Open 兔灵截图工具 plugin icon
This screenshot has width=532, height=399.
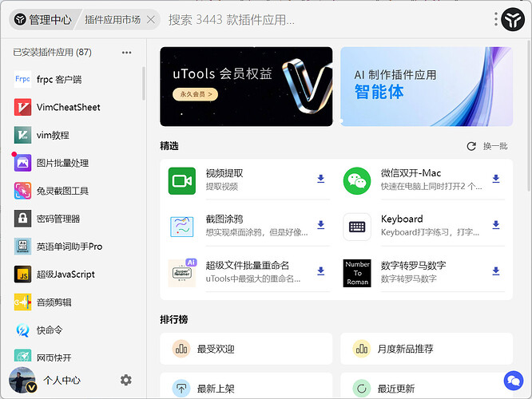click(22, 191)
